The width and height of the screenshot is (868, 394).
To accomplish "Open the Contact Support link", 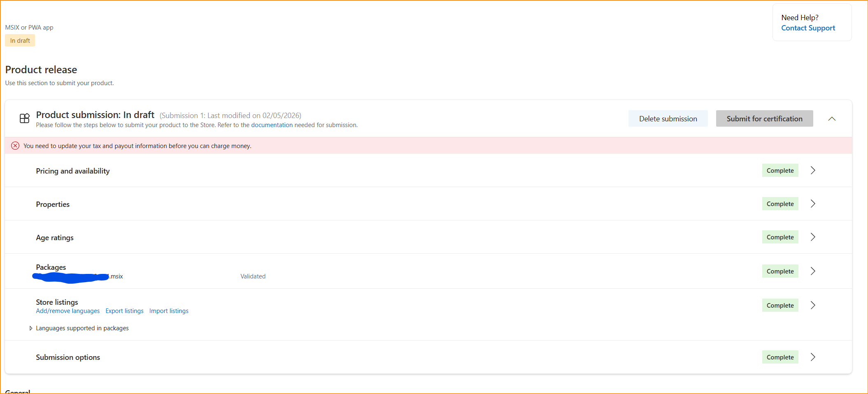I will tap(807, 28).
